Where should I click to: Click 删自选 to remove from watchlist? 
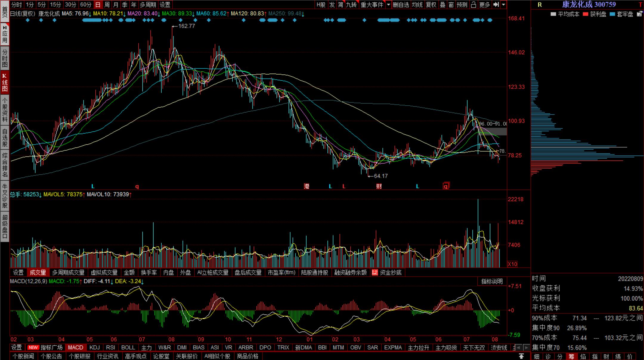401,4
